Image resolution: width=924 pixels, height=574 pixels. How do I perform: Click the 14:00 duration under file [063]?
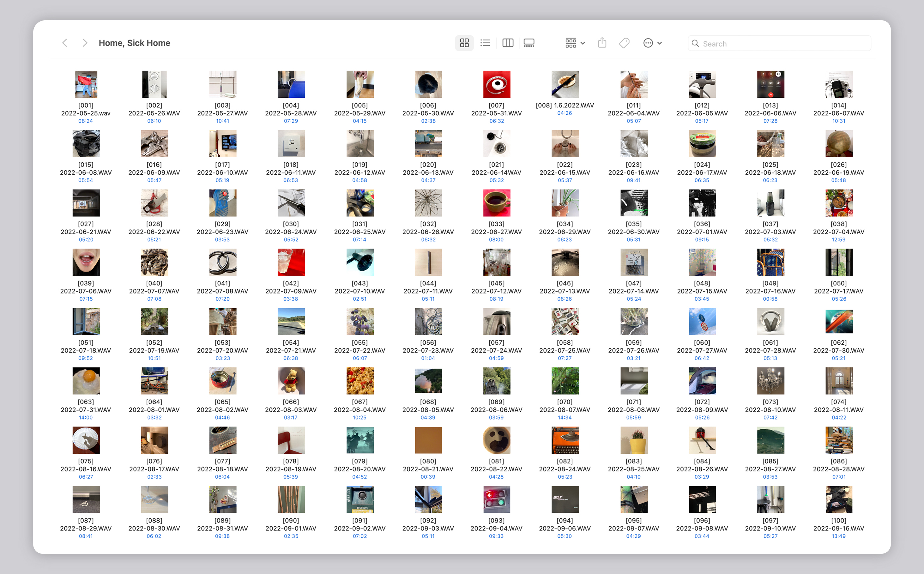point(85,417)
